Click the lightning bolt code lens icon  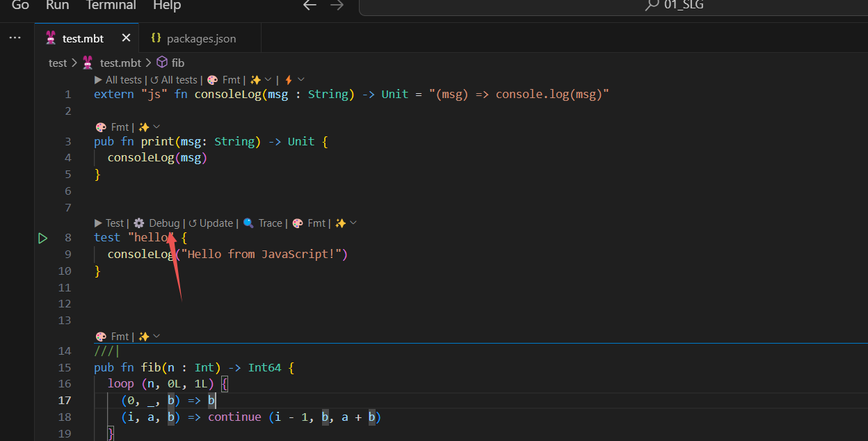tap(288, 80)
